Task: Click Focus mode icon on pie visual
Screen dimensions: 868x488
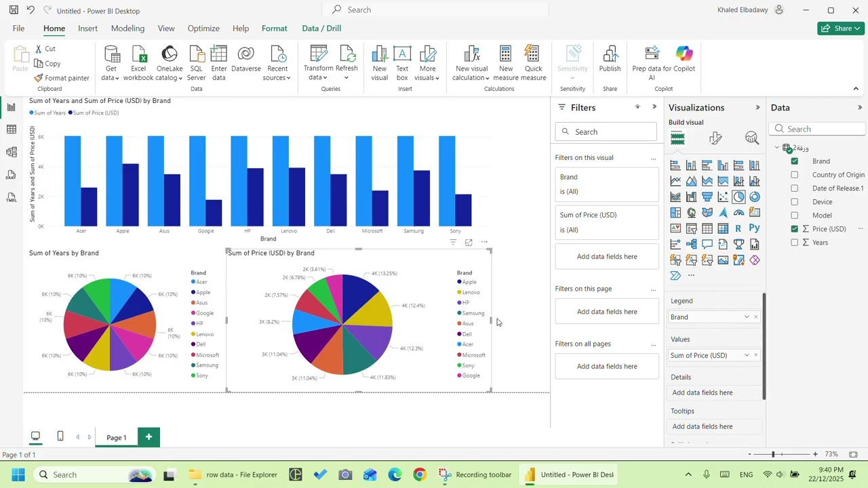Action: click(x=469, y=242)
